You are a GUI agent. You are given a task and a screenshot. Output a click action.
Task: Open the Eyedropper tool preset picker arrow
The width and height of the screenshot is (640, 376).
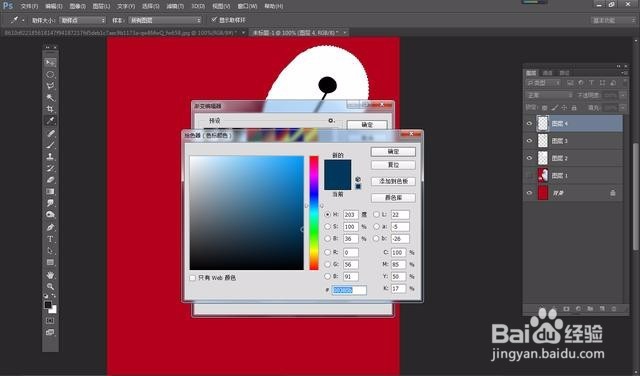click(x=23, y=20)
